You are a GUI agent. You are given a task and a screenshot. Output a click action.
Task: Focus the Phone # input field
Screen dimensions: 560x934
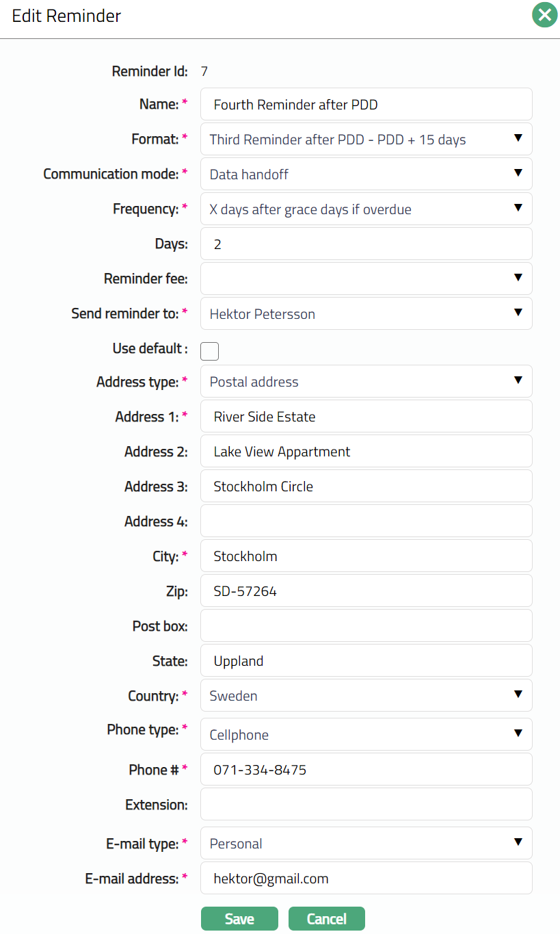[x=366, y=770]
